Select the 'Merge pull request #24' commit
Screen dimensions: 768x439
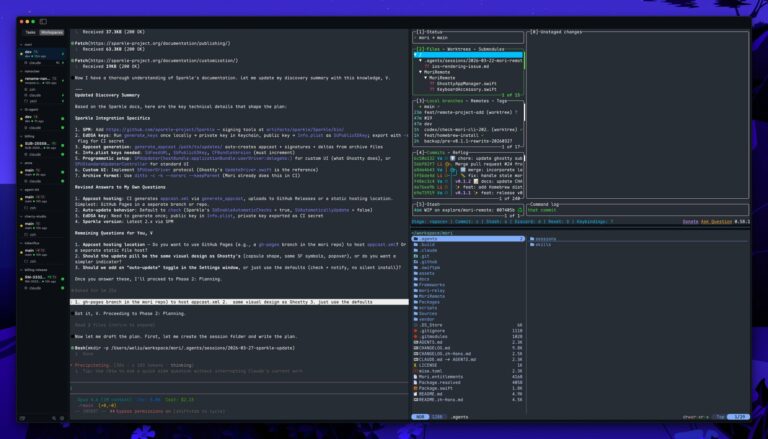(x=469, y=164)
